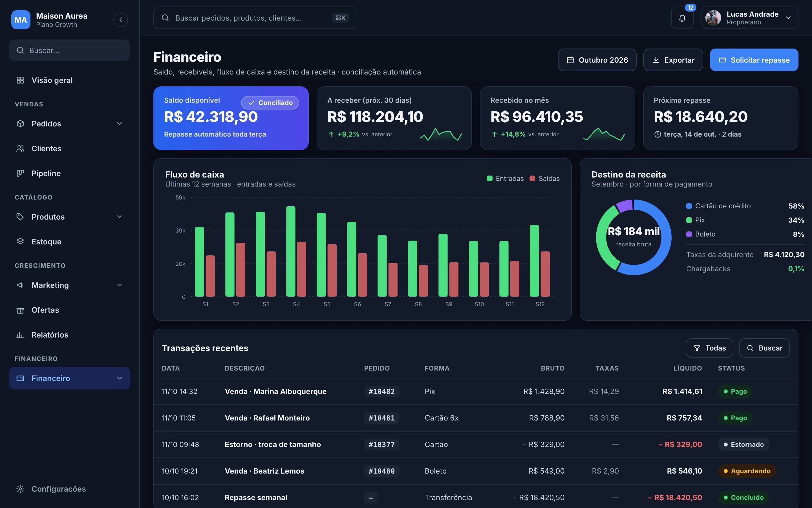Screen dimensions: 812x508
Task: Toggle the Financeiro submenu chevron
Action: click(120, 378)
